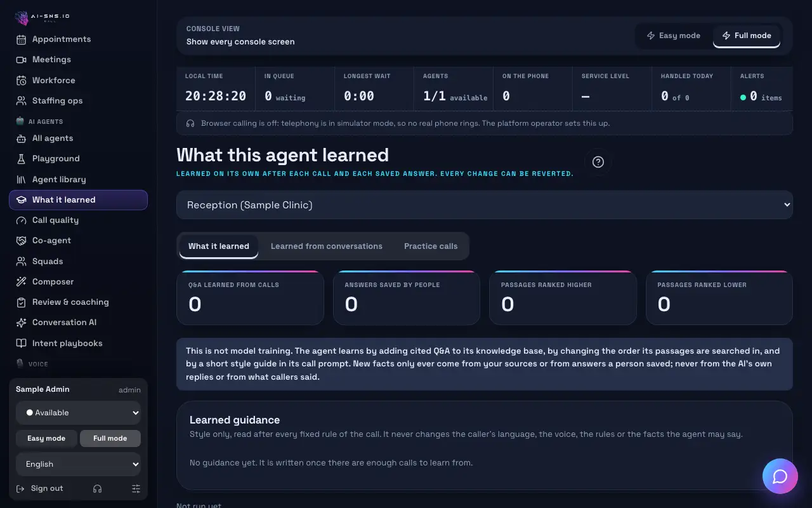812x508 pixels.
Task: Click the Squads people icon
Action: point(21,262)
